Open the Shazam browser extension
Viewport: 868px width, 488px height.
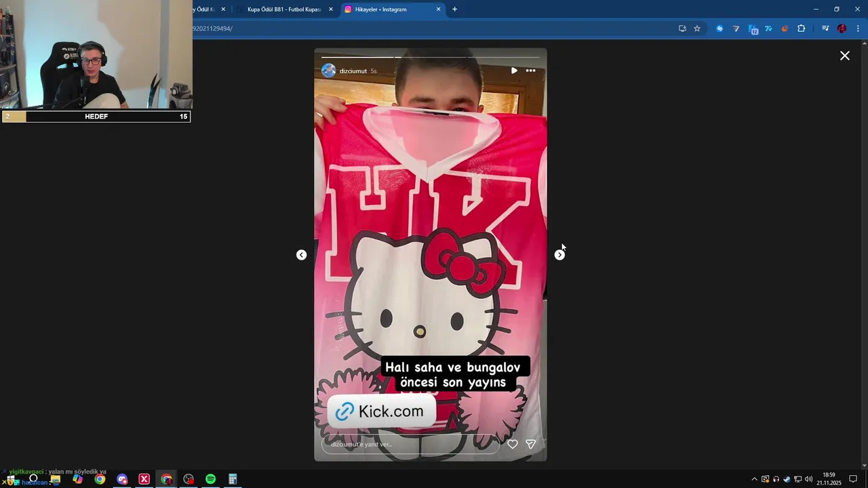point(719,28)
